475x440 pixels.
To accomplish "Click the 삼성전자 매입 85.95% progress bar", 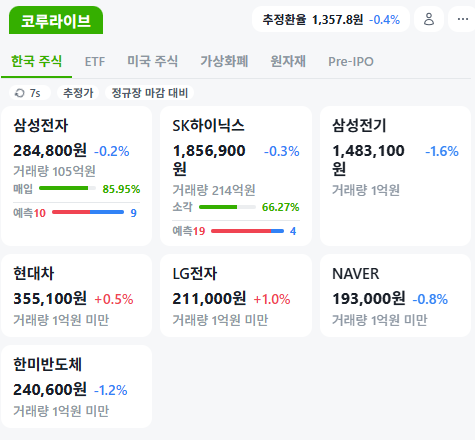I will [67, 188].
